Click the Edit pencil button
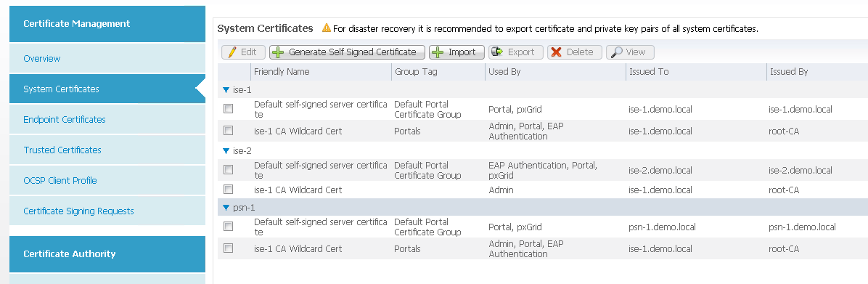 (243, 52)
